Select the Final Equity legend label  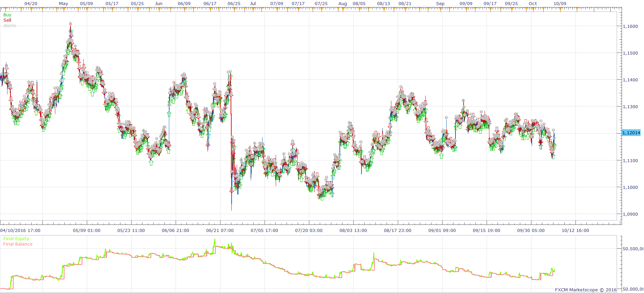[x=16, y=239]
